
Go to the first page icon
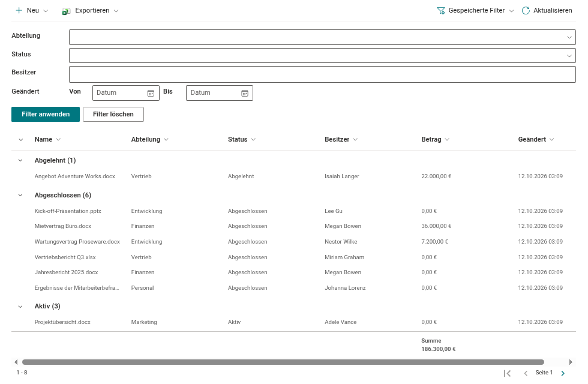click(x=508, y=373)
